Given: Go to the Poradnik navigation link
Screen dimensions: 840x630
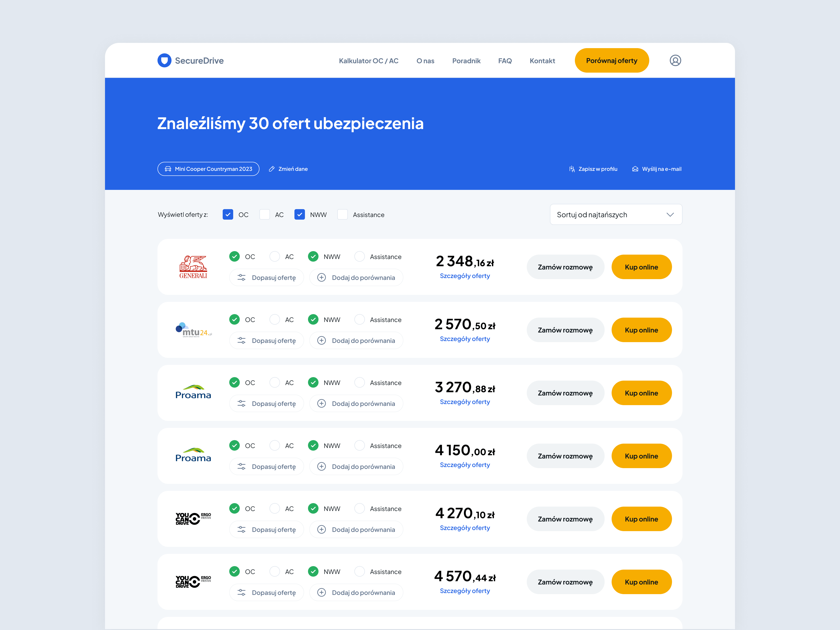Looking at the screenshot, I should (466, 61).
